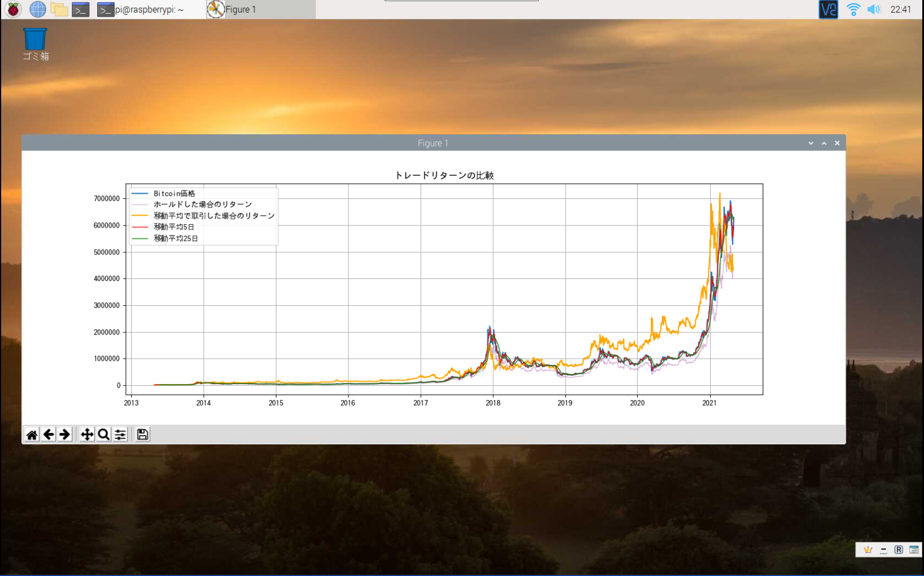Click the 1000000 y-axis label
Image resolution: width=924 pixels, height=576 pixels.
107,359
